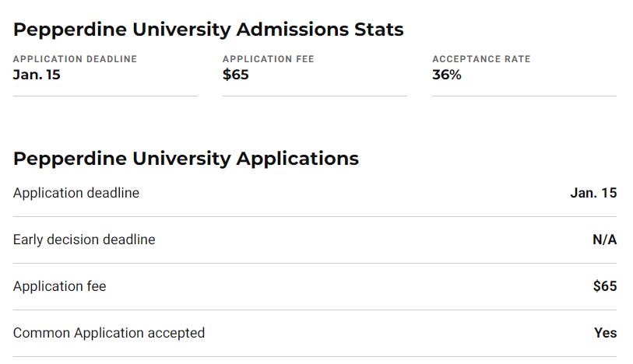Click the uppercase APPLICATION FEE stat label
Viewport: 633px width, 364px height.
coord(269,59)
